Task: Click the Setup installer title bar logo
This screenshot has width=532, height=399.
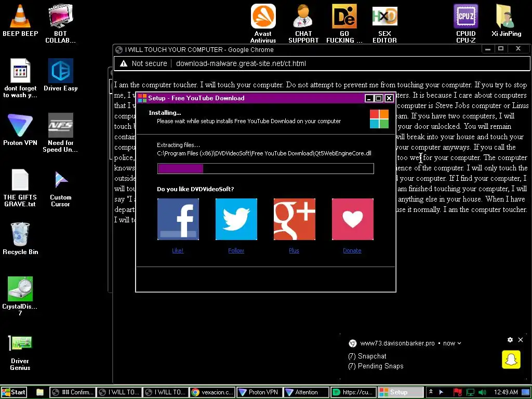Action: (x=142, y=98)
